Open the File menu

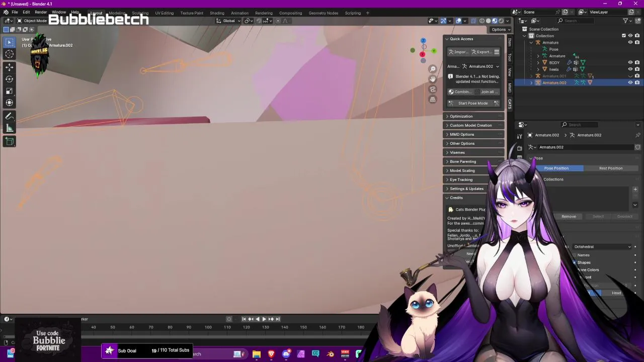point(15,12)
